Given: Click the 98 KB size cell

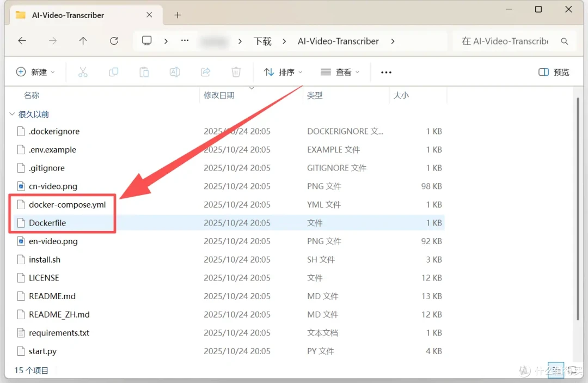Looking at the screenshot, I should 431,186.
